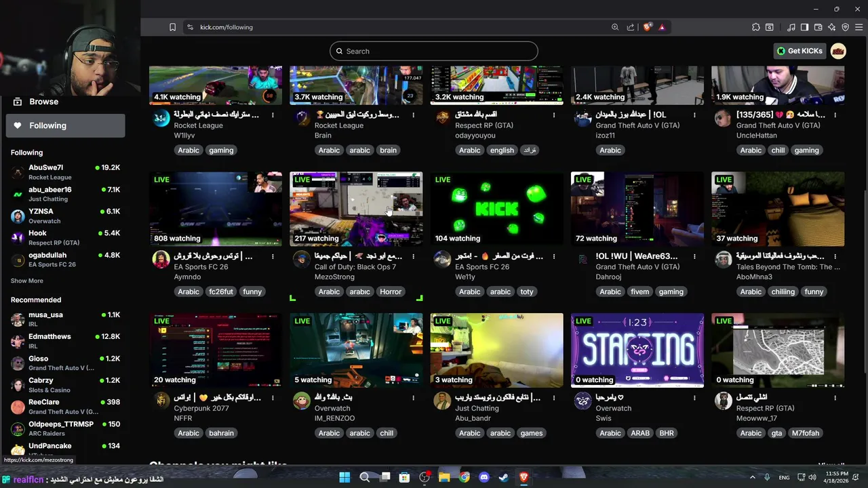This screenshot has width=868, height=488.
Task: Open Hook channel in sidebar
Action: coord(65,237)
